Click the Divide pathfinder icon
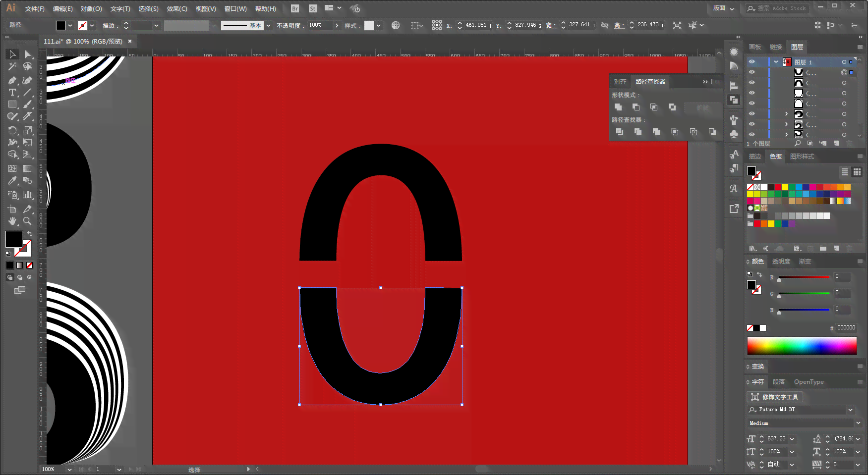The width and height of the screenshot is (868, 475). point(620,132)
